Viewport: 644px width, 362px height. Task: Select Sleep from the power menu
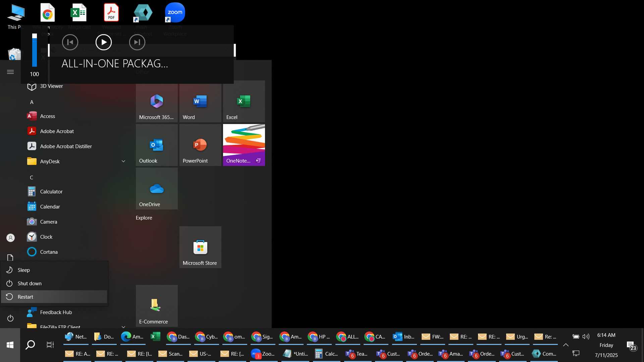54,270
